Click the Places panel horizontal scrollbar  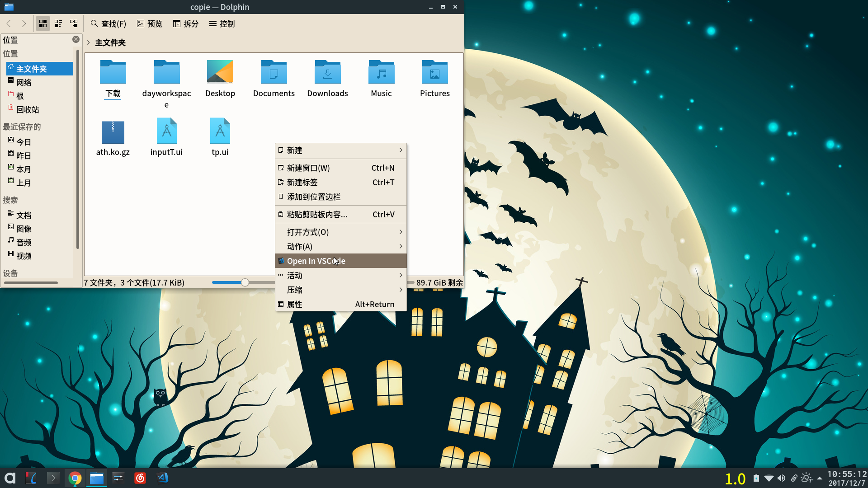[x=31, y=283]
